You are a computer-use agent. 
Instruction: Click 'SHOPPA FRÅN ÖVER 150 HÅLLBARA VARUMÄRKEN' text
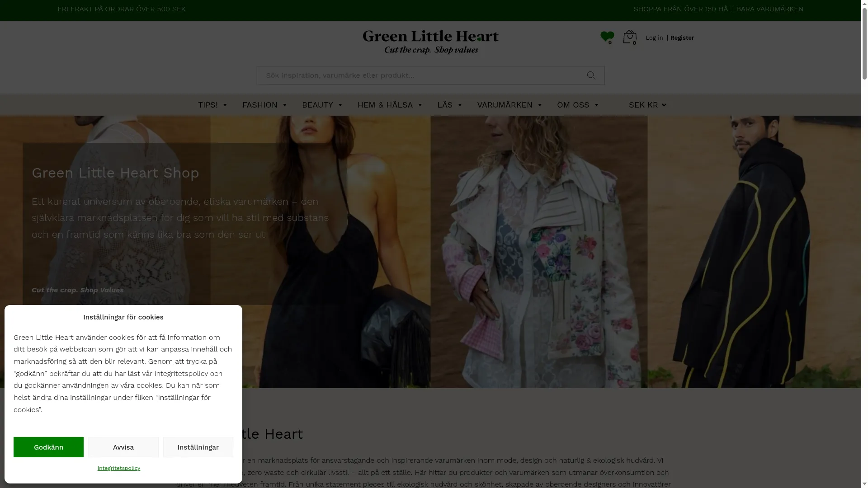(718, 9)
